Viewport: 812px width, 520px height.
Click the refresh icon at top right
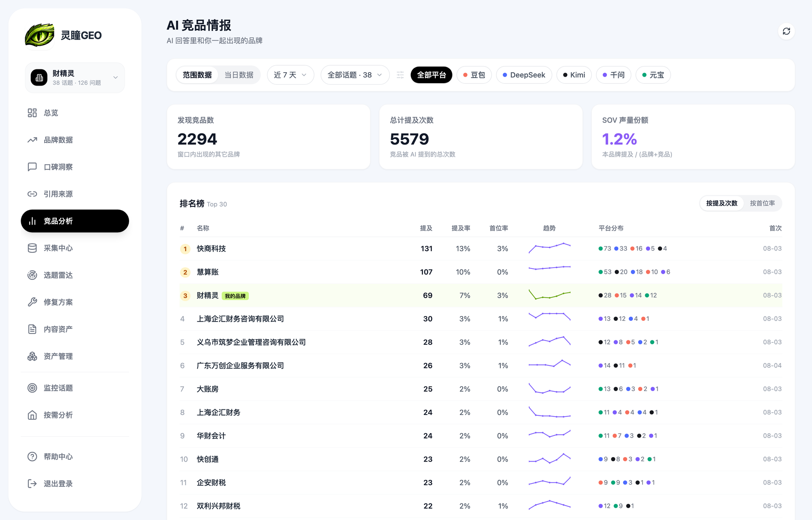[x=786, y=31]
